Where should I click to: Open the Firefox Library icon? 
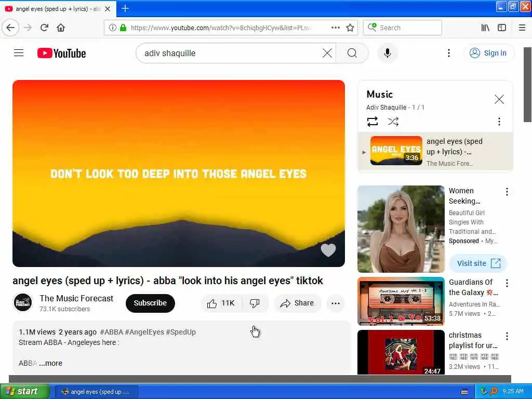click(x=485, y=28)
